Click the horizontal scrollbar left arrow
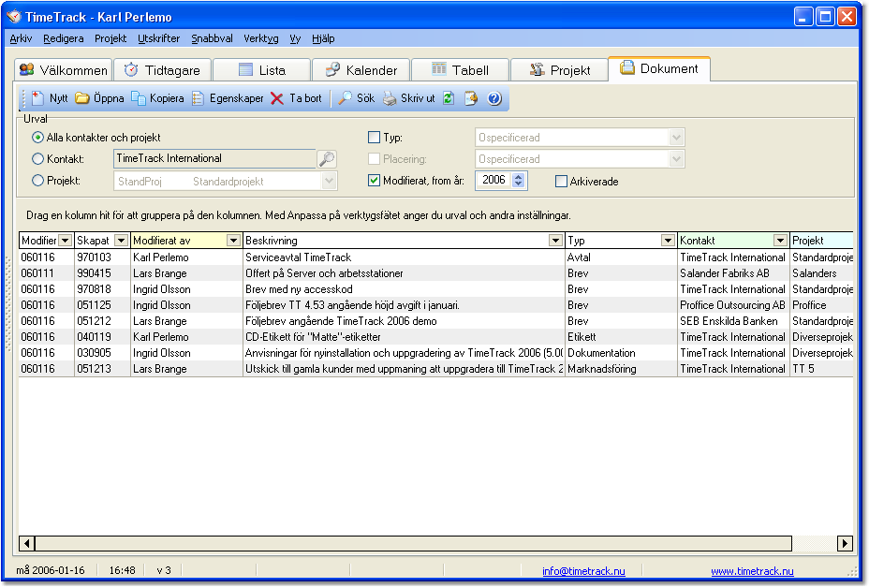 pyautogui.click(x=26, y=544)
